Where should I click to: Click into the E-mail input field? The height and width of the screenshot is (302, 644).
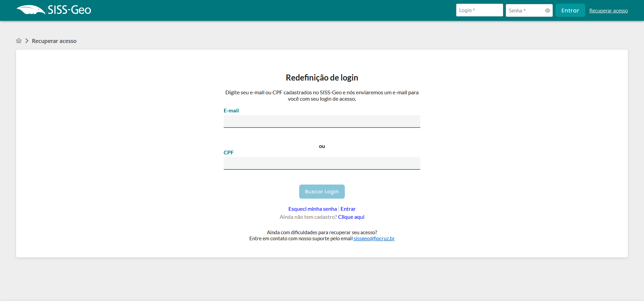(322, 121)
